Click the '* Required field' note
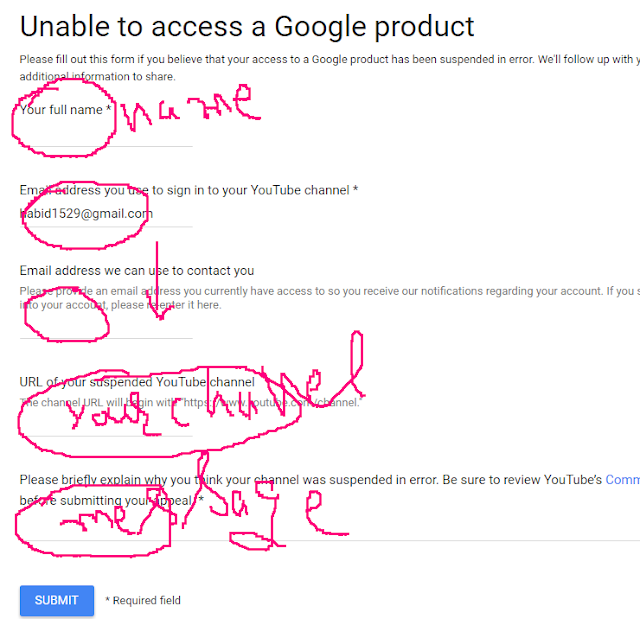 (143, 601)
